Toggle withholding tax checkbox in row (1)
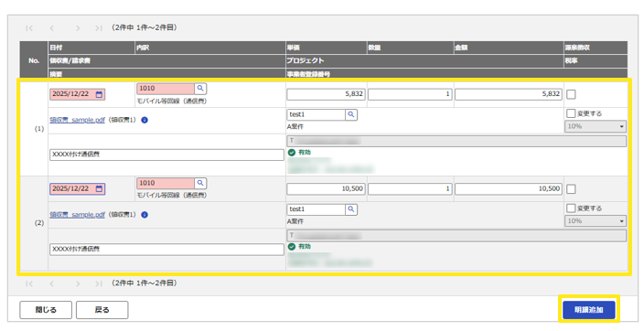The image size is (644, 331). [x=571, y=94]
